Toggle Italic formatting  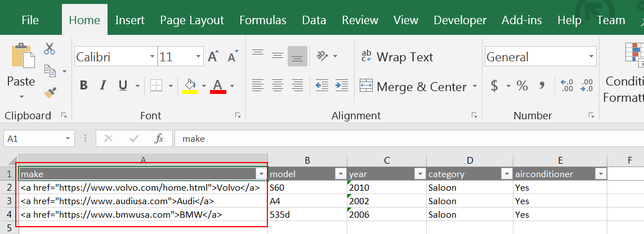pos(103,85)
